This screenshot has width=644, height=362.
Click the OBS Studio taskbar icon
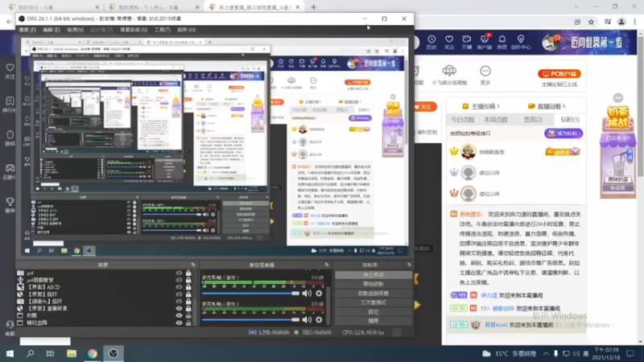click(x=114, y=353)
